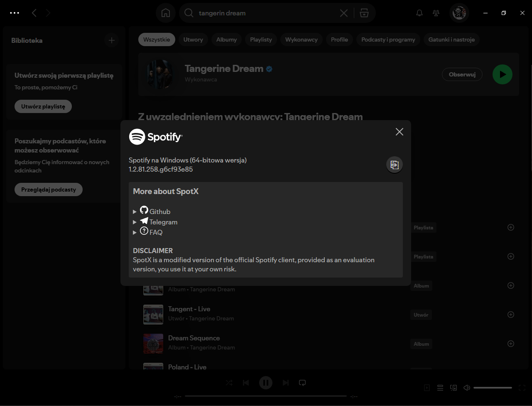Viewport: 532px width, 406px height.
Task: Toggle shuffle mode
Action: (x=229, y=383)
